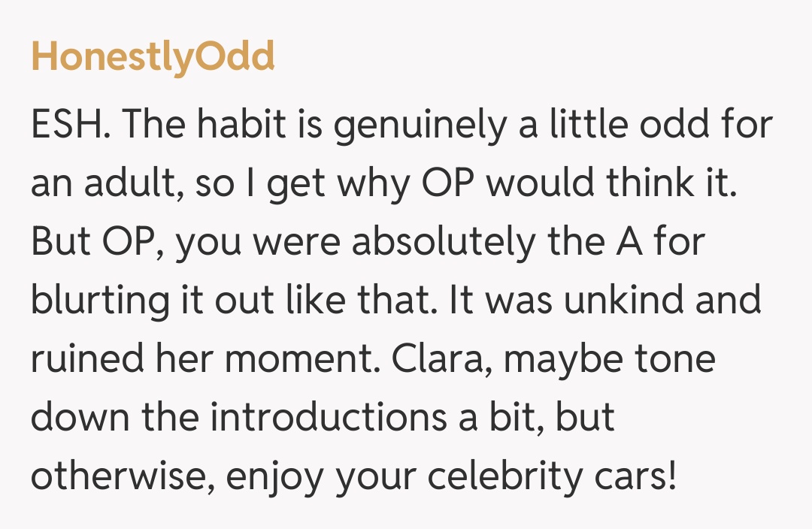
Task: Click the word 'habit' in the first line
Action: [x=235, y=126]
